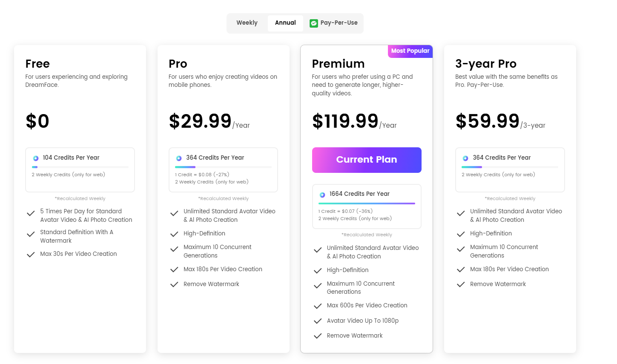This screenshot has height=364, width=617.
Task: Click checkmark beside Max 600s Per Video Creation
Action: click(317, 306)
